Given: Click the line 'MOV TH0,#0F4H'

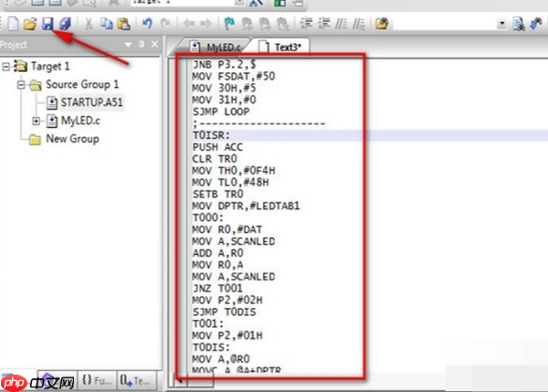Looking at the screenshot, I should pos(234,171).
